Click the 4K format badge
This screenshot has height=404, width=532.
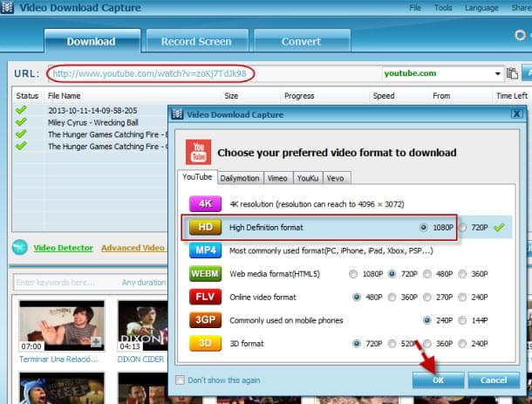[205, 203]
